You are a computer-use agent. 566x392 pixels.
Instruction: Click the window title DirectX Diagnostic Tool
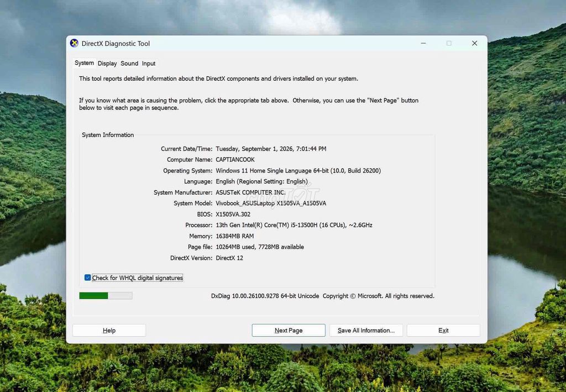pyautogui.click(x=116, y=44)
